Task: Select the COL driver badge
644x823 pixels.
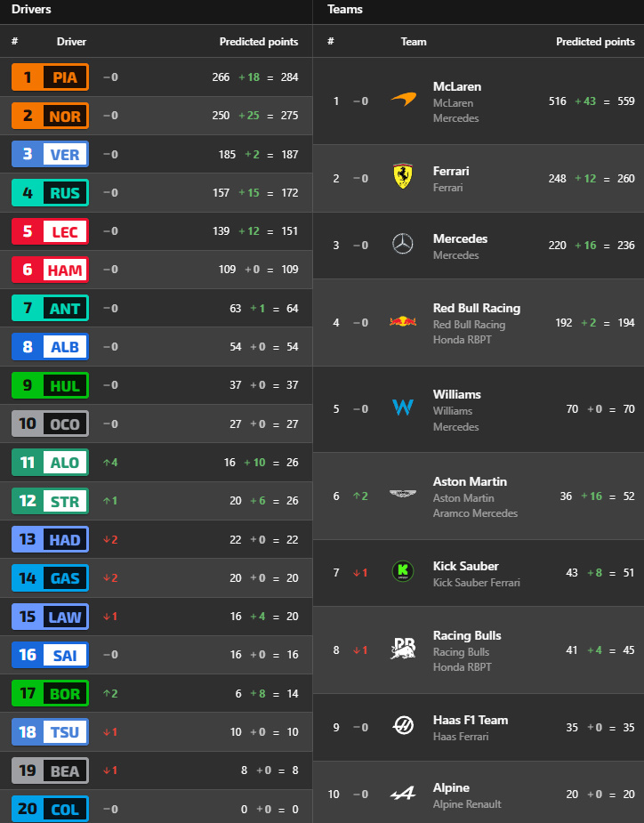Action: click(x=51, y=809)
